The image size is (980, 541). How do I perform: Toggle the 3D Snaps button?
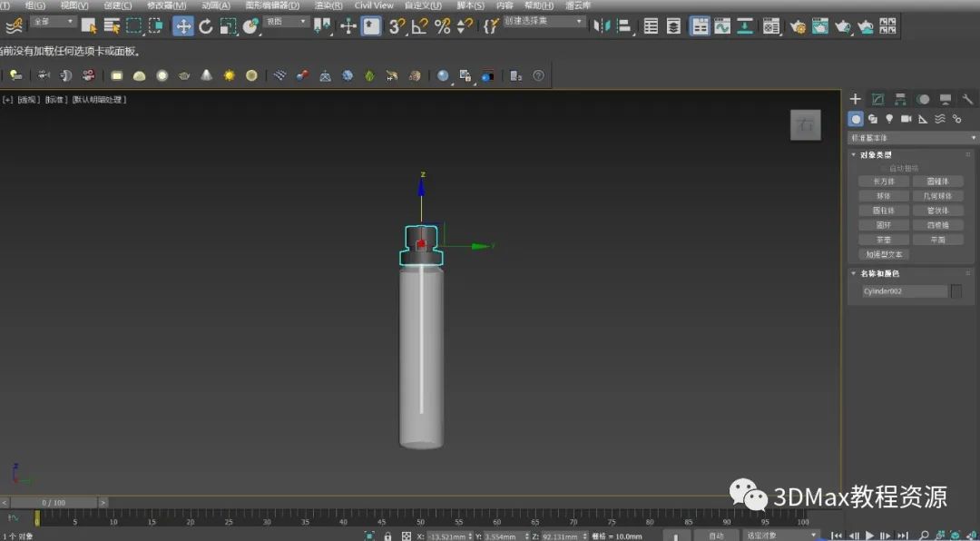[x=397, y=26]
